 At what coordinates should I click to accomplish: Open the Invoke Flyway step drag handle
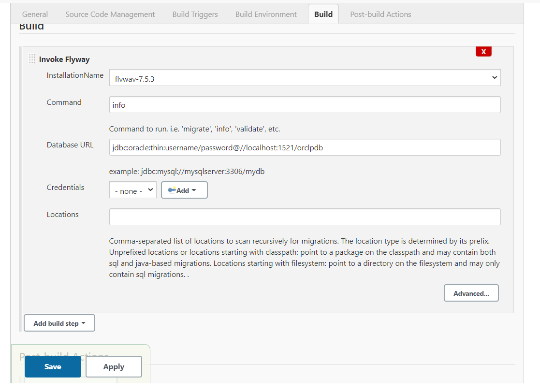31,59
